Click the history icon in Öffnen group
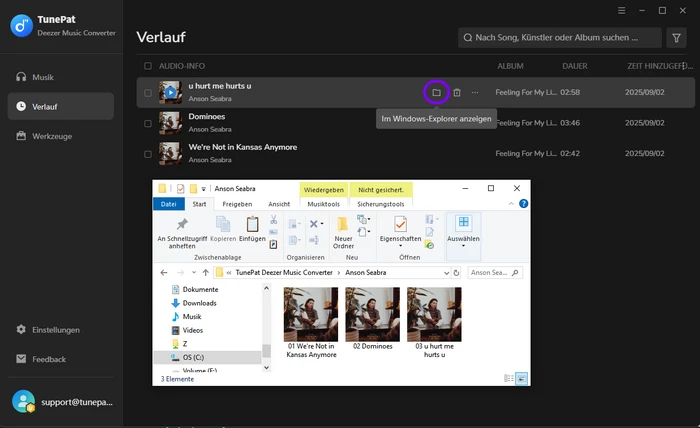 429,245
